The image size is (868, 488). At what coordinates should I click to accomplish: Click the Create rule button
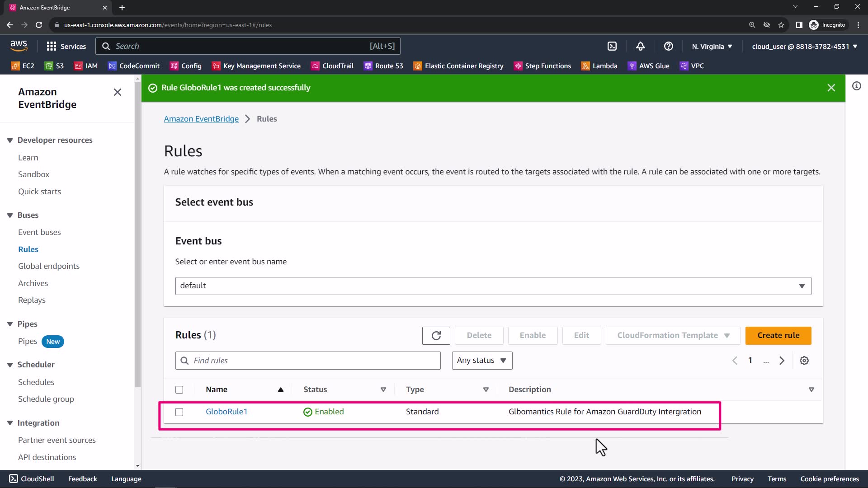coord(778,335)
